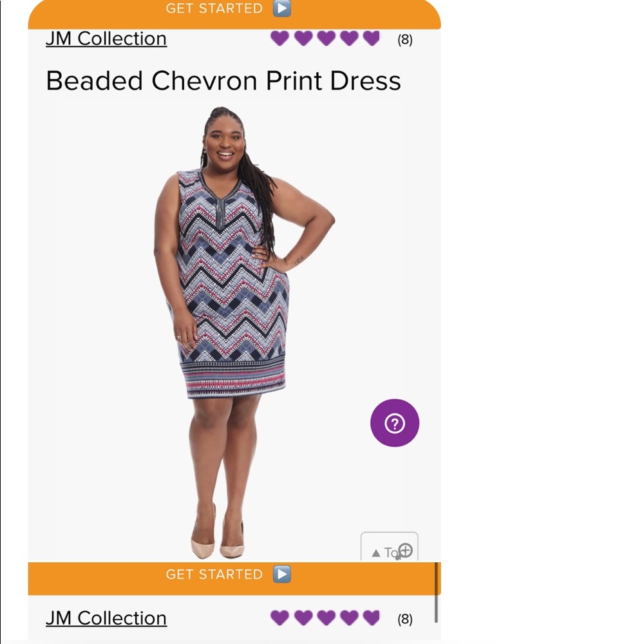The image size is (644, 644).
Task: Open the (8) reviews count above title
Action: pyautogui.click(x=405, y=40)
